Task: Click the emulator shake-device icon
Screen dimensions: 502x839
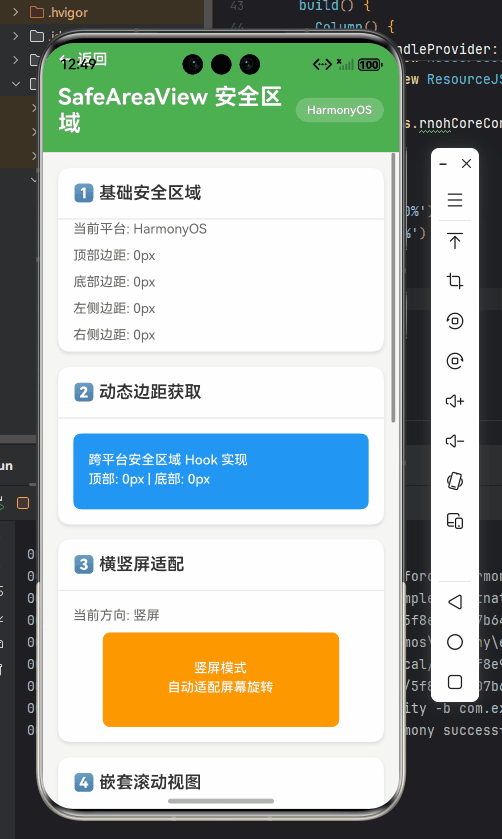Action: tap(455, 481)
